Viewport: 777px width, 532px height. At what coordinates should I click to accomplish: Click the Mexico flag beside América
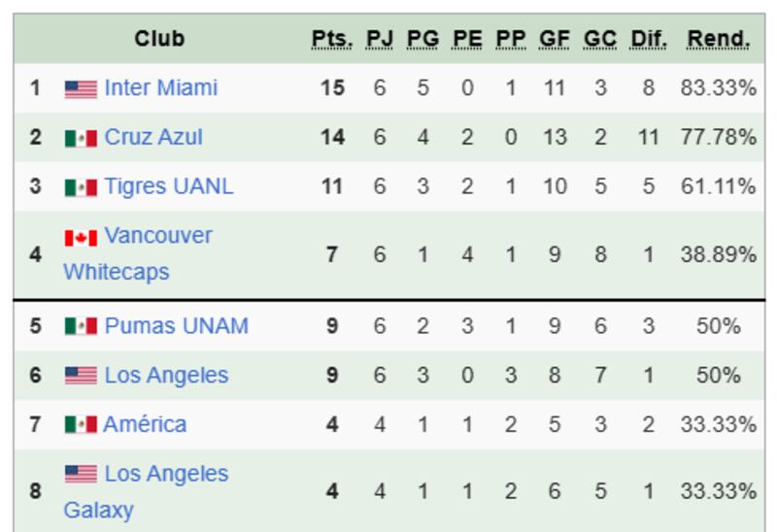[x=81, y=425]
